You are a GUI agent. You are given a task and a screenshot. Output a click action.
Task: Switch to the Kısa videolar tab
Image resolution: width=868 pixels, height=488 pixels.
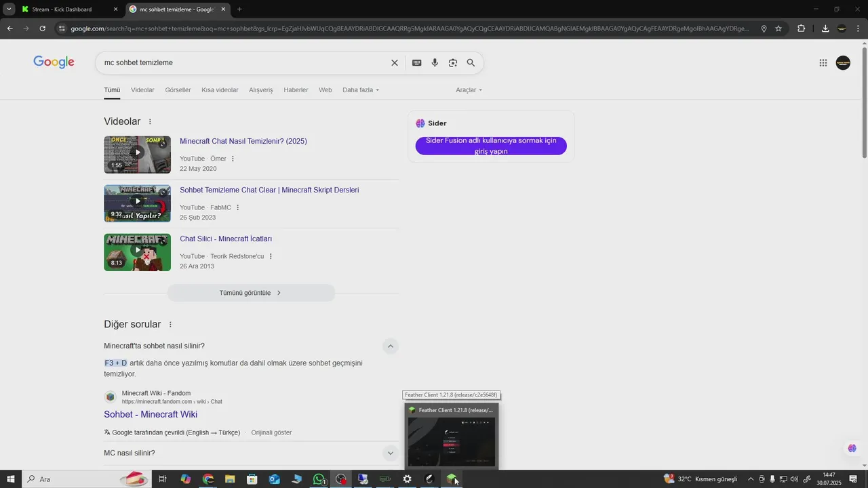(x=220, y=90)
